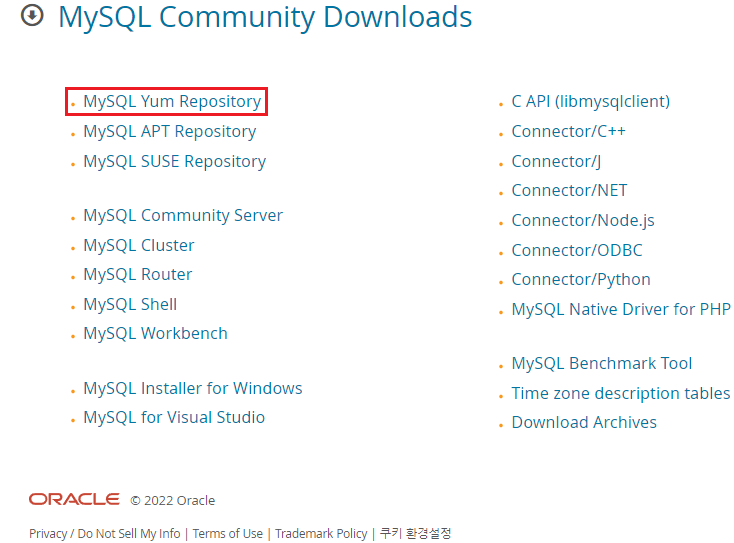This screenshot has width=734, height=543.
Task: Click the download circle icon beside the heading
Action: (x=32, y=15)
